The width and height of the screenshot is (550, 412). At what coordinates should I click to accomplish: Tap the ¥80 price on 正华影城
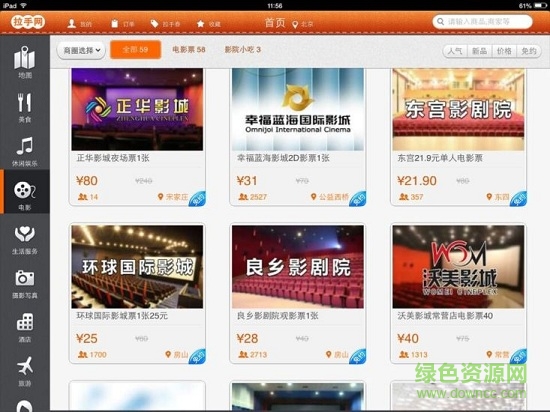pyautogui.click(x=87, y=181)
